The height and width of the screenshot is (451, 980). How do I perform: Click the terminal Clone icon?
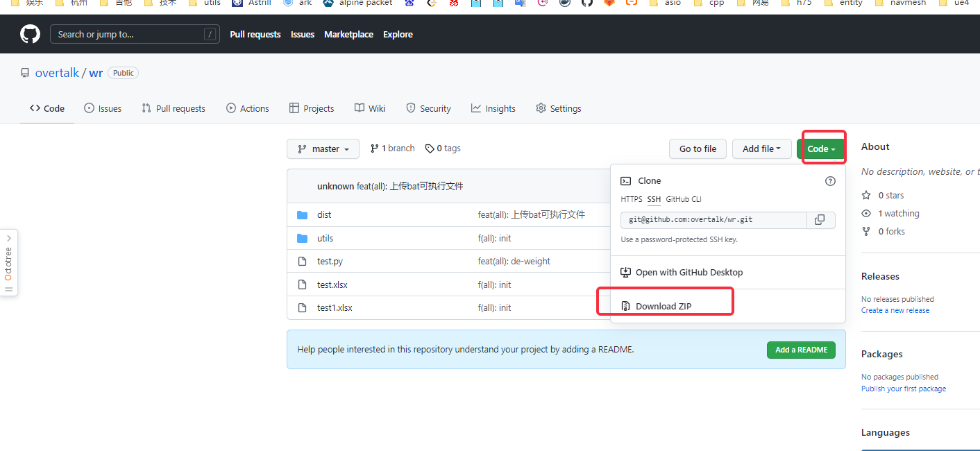[625, 180]
